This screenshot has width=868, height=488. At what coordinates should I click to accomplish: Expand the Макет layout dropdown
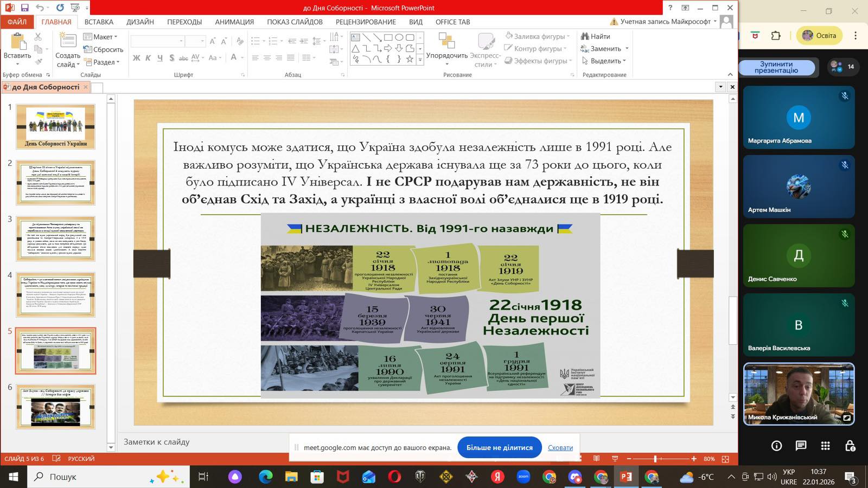(x=102, y=37)
